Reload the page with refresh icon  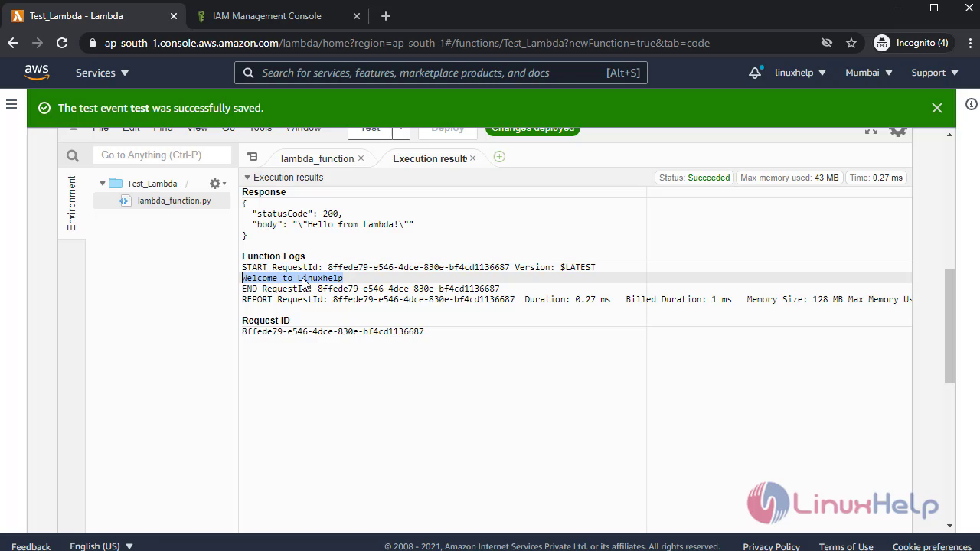coord(62,43)
